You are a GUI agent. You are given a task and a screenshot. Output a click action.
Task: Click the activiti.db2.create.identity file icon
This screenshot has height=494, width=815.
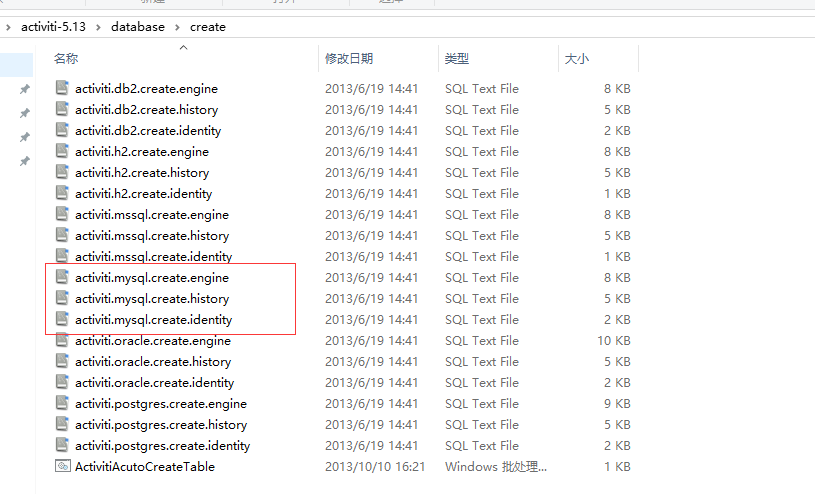62,130
